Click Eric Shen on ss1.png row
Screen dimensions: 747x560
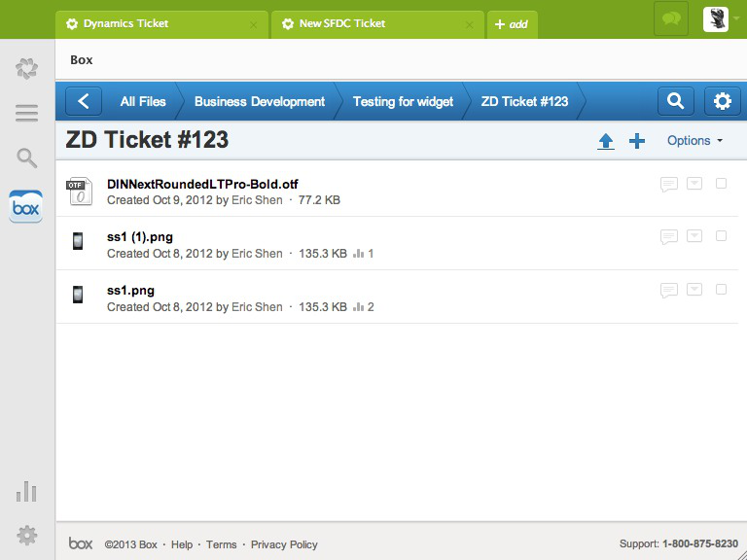pyautogui.click(x=257, y=306)
